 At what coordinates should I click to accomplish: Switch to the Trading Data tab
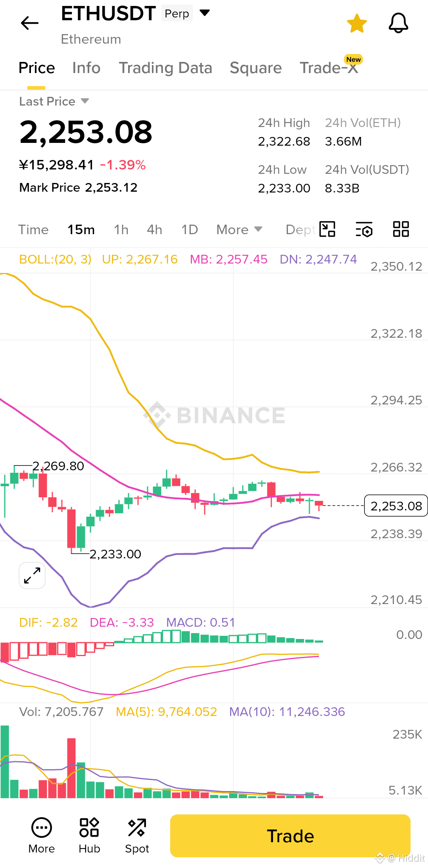pos(165,68)
